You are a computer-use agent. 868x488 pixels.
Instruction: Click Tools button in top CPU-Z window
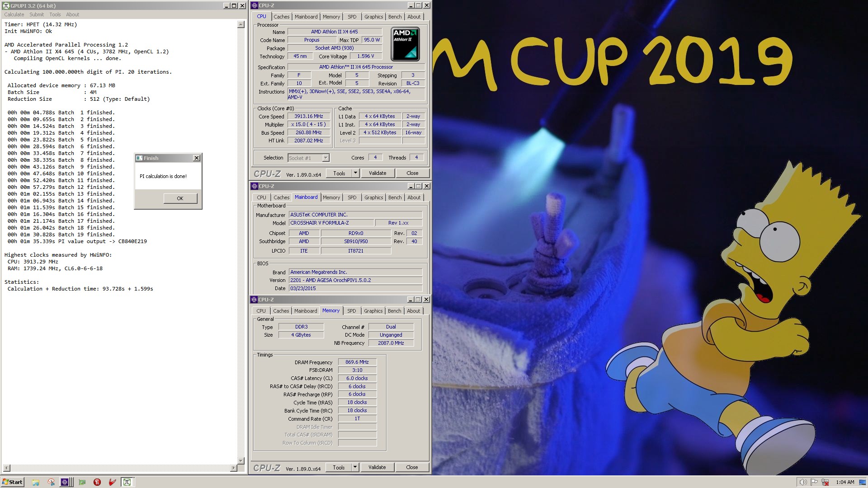pos(339,173)
